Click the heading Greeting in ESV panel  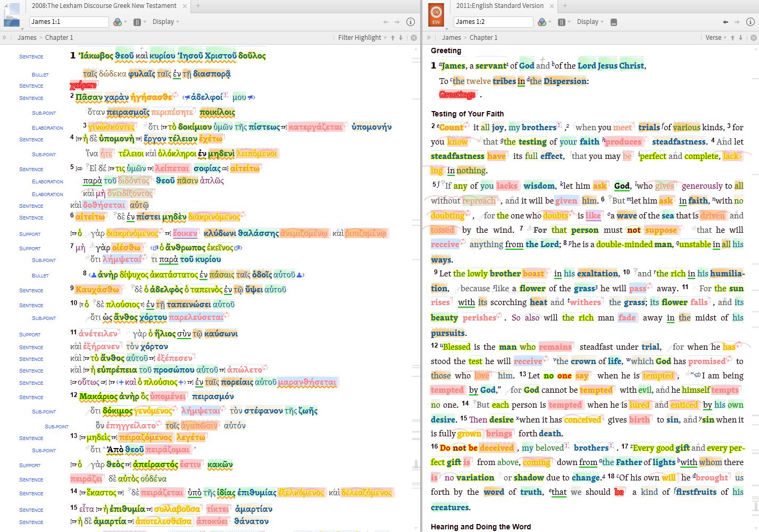(x=446, y=50)
